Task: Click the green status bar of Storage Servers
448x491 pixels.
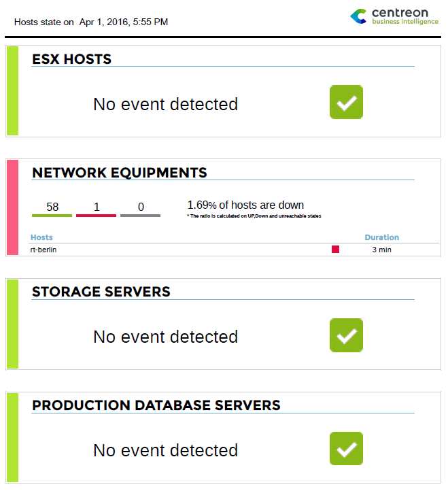Action: click(12, 324)
